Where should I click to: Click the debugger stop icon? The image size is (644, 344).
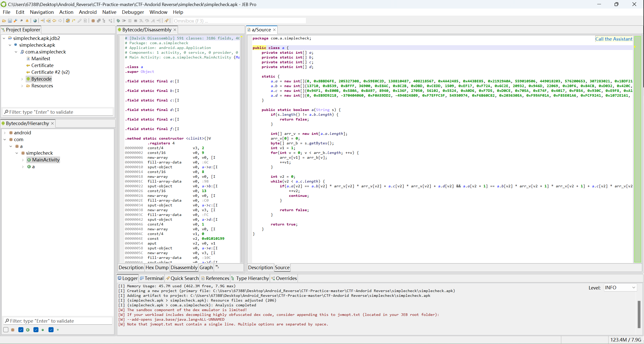[136, 21]
